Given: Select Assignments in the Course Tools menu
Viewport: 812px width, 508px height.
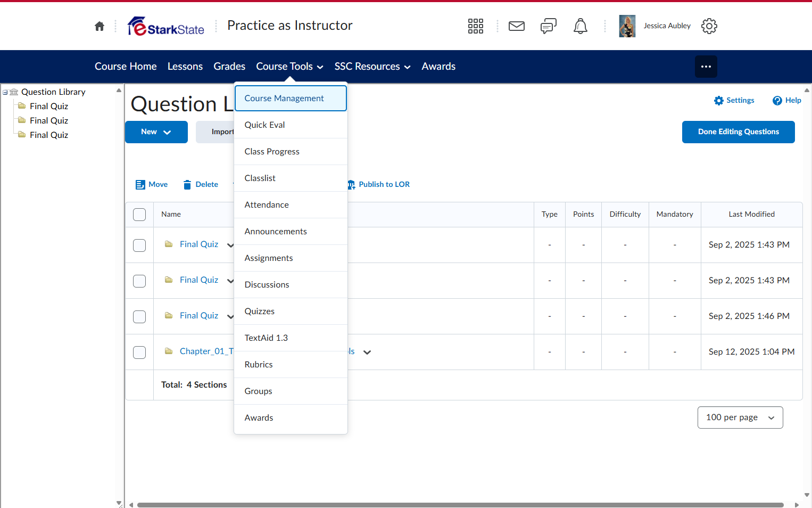Looking at the screenshot, I should point(291,258).
